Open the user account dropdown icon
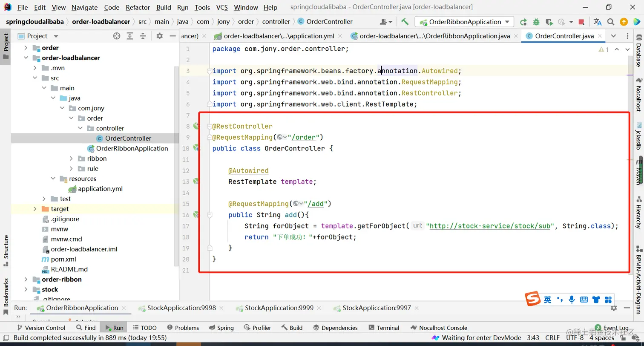Viewport: 644px width, 346px height. click(385, 22)
